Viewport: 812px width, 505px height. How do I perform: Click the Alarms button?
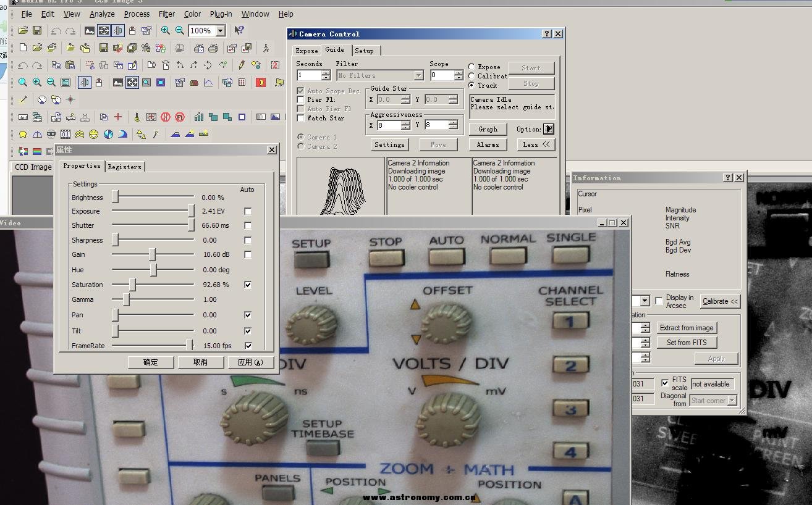(x=488, y=144)
